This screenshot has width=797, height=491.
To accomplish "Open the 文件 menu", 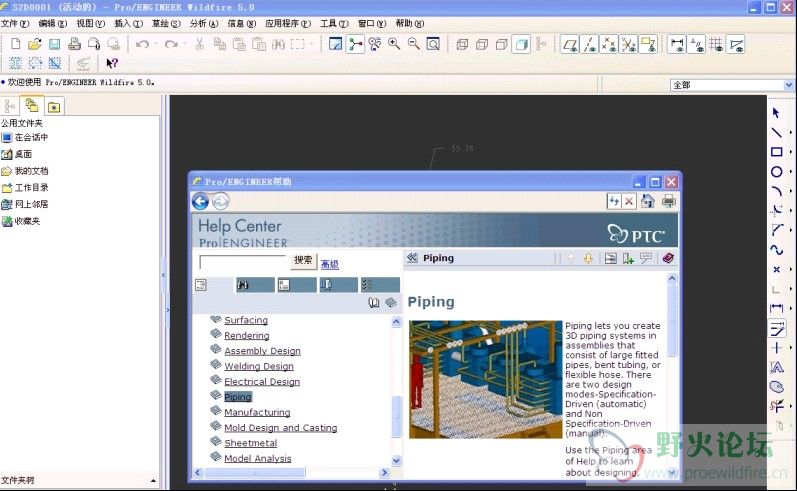I will pos(15,23).
